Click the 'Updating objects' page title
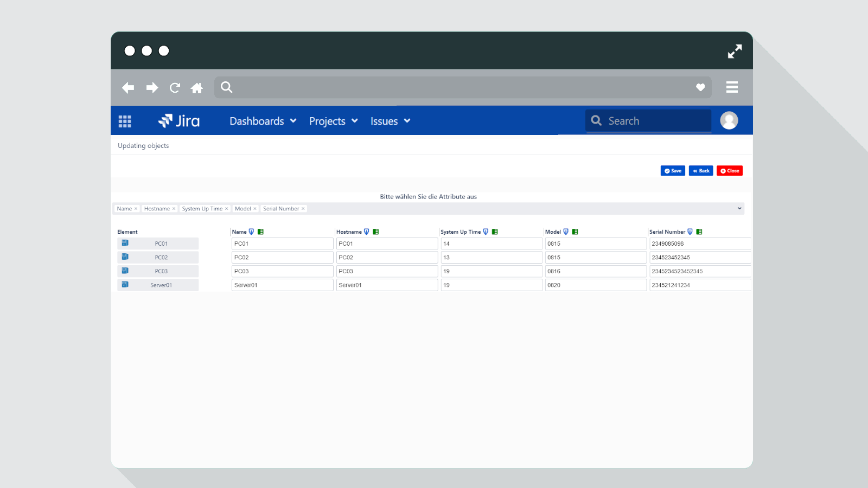The height and width of the screenshot is (488, 868). point(143,146)
